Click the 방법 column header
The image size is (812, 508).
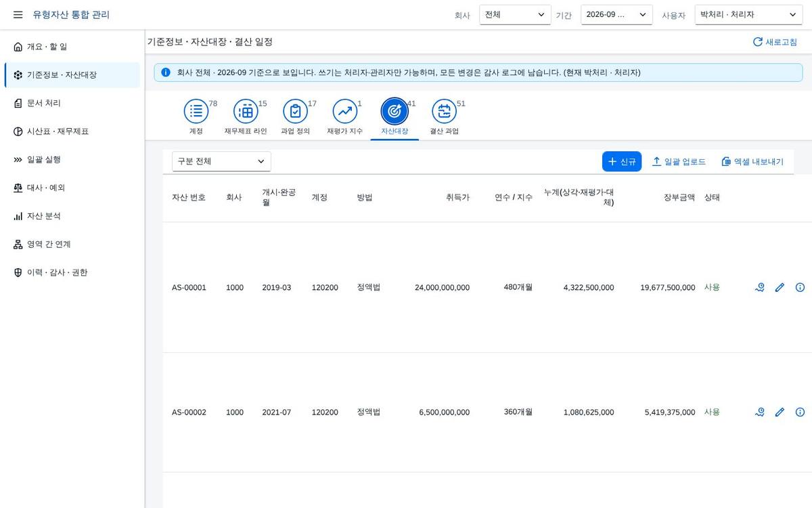tap(365, 198)
